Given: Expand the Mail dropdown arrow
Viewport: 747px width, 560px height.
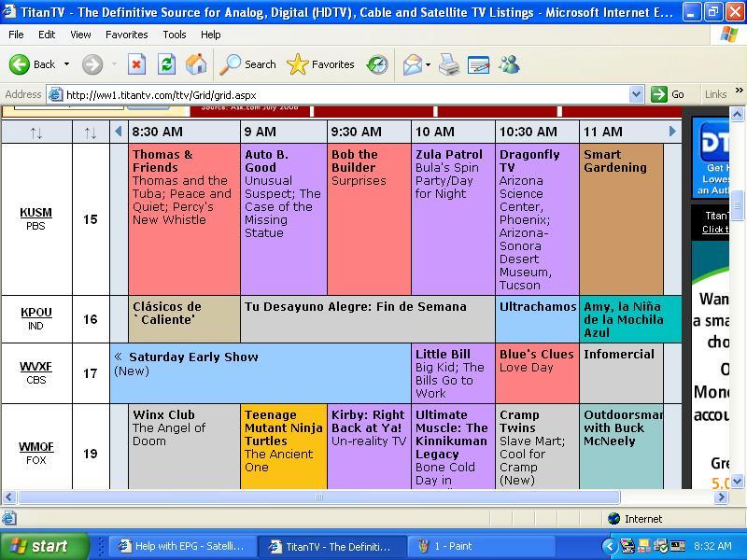Looking at the screenshot, I should [428, 64].
